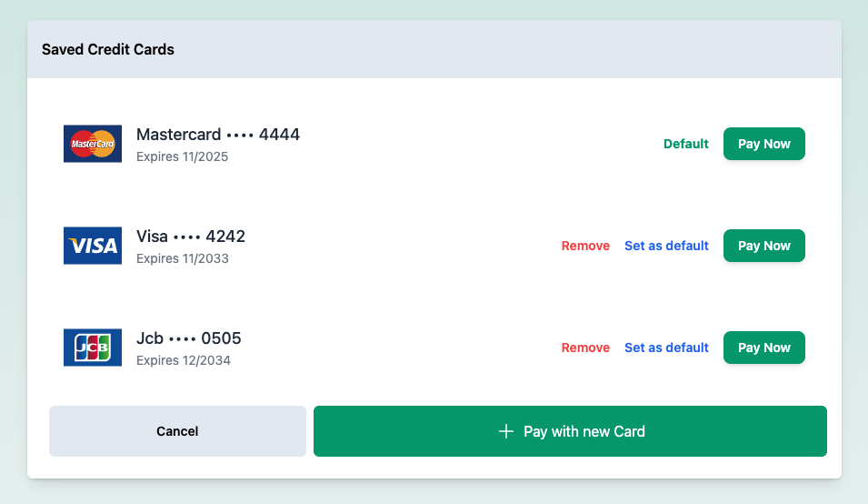Select the Jcb •••• 0505 card name
The height and width of the screenshot is (504, 868).
189,338
